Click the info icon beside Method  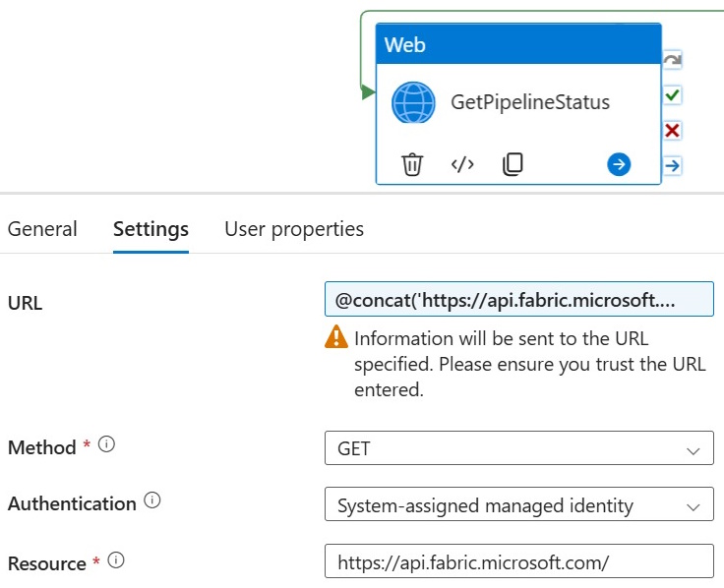click(107, 444)
